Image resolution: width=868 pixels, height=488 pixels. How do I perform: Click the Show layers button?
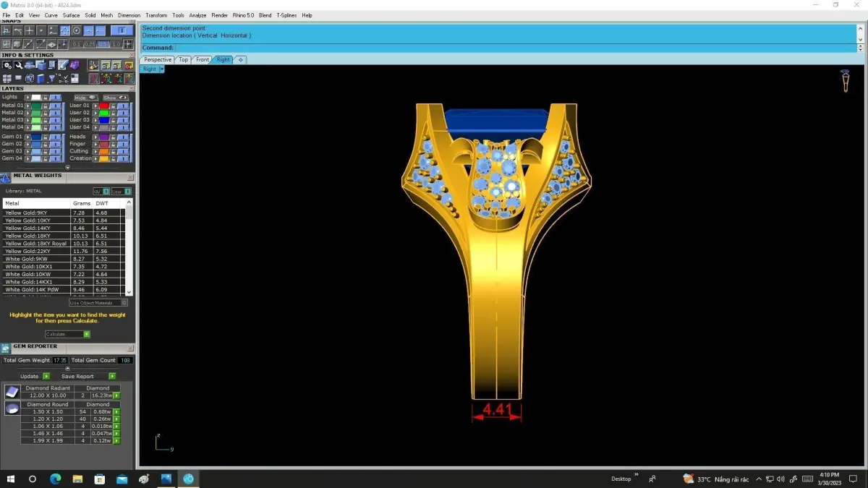coord(116,98)
